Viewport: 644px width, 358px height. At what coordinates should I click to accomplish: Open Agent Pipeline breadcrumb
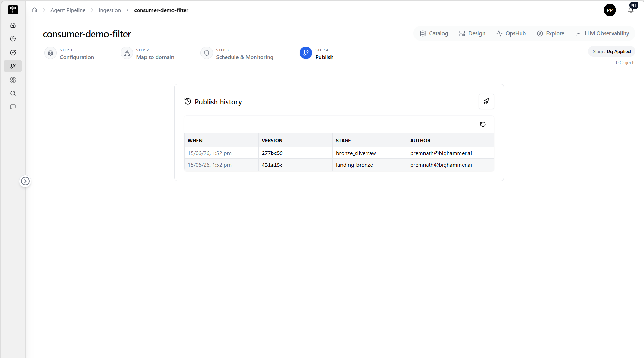point(68,10)
